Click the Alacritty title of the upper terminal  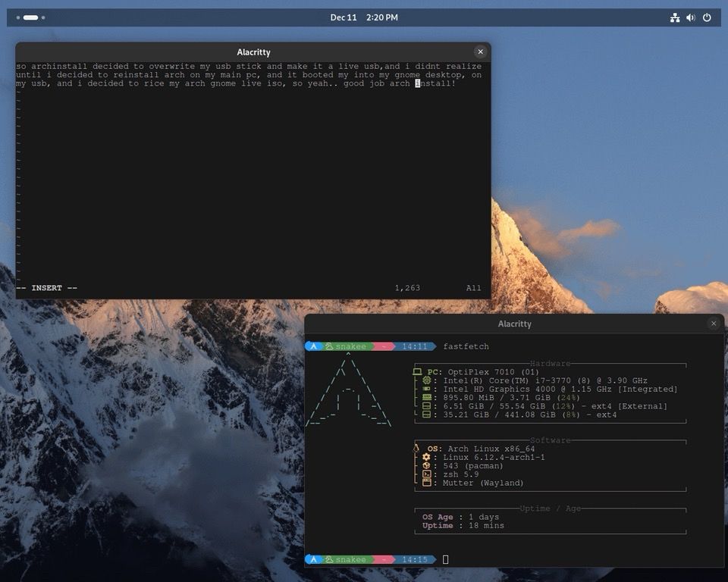[x=253, y=52]
